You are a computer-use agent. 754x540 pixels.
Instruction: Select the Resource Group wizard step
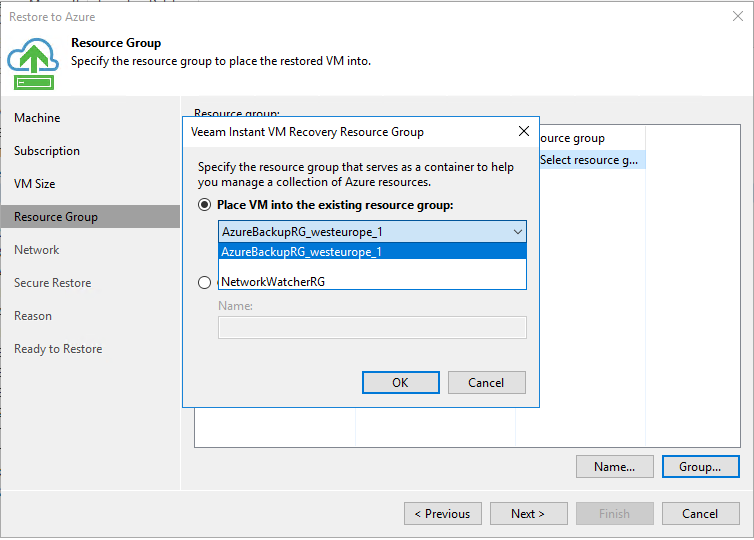[x=90, y=217]
